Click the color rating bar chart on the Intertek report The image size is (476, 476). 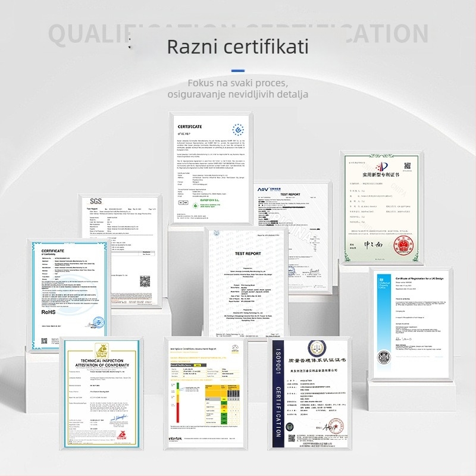coord(178,403)
